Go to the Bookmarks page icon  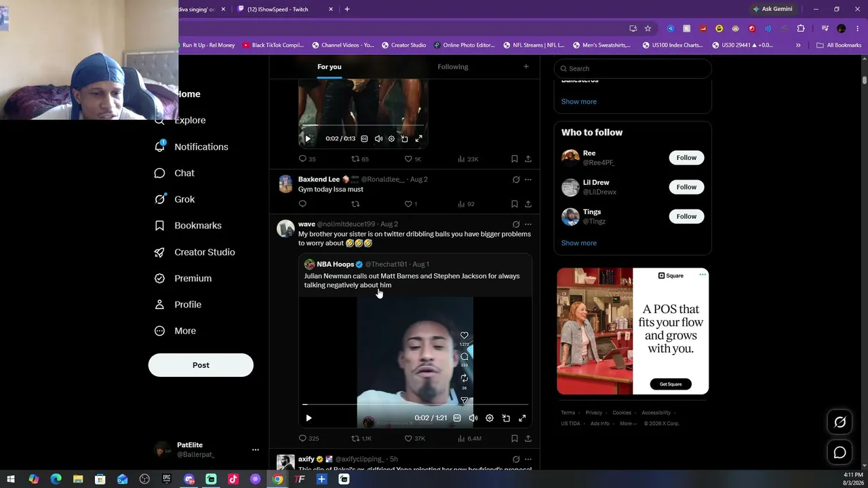159,226
